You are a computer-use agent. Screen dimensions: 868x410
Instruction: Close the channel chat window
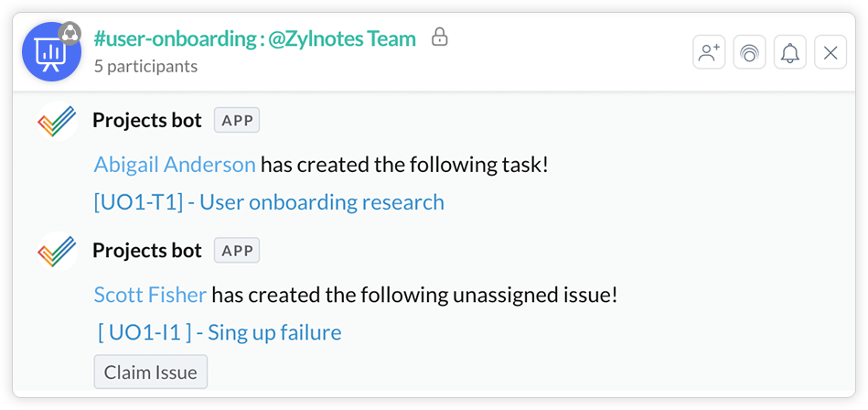point(830,53)
